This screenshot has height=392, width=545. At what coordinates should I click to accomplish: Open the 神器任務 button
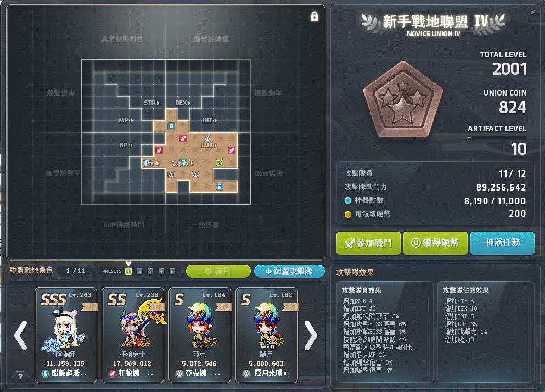502,243
